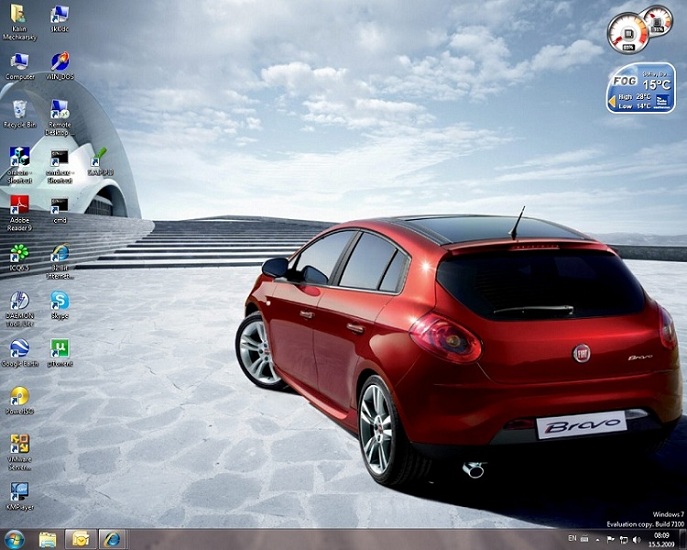Click the weather gadget showing 15°C
Image resolution: width=687 pixels, height=550 pixels.
[640, 88]
